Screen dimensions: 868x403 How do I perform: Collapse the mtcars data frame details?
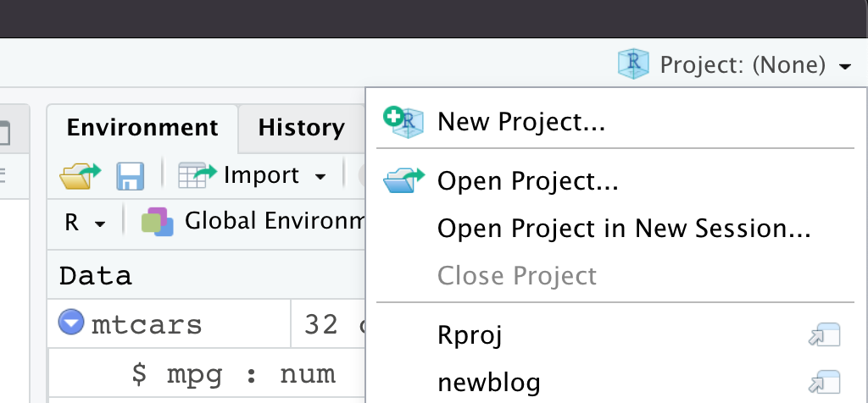71,323
